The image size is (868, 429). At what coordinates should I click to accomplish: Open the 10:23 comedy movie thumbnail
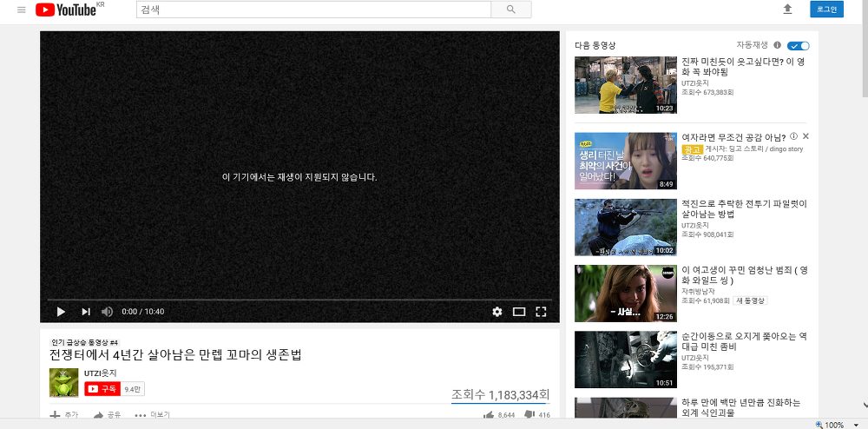pyautogui.click(x=626, y=85)
